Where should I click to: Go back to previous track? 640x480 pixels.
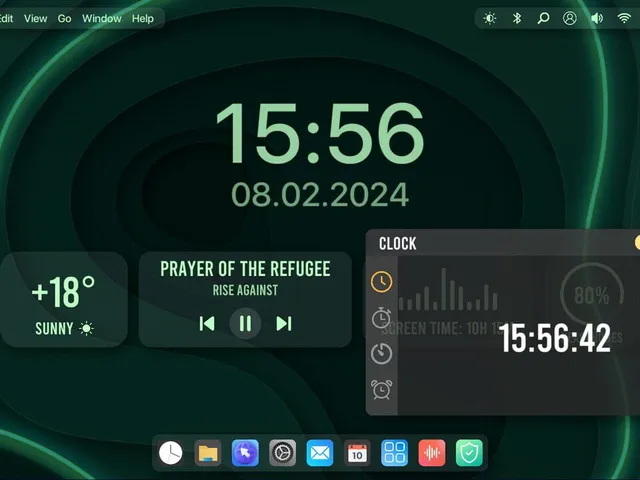(207, 324)
